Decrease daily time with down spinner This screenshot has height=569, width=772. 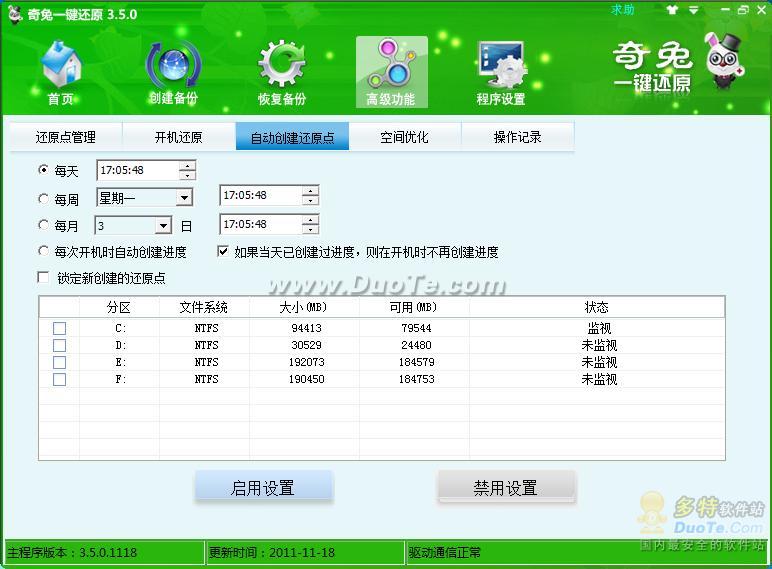[x=187, y=175]
